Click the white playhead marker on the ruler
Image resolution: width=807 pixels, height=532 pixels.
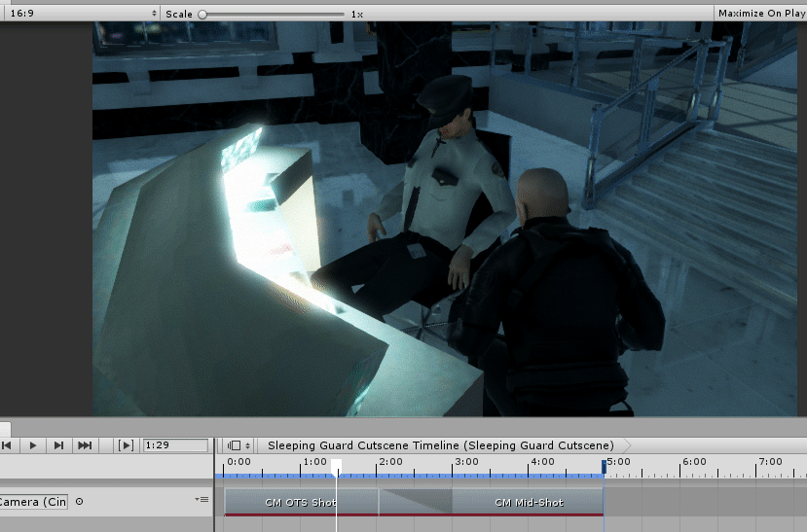tap(336, 466)
